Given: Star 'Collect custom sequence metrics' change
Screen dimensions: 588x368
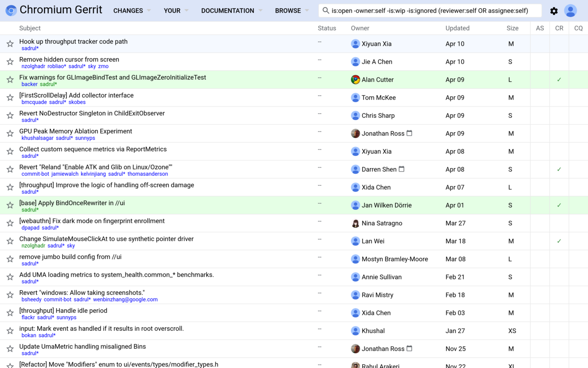Looking at the screenshot, I should pos(10,151).
